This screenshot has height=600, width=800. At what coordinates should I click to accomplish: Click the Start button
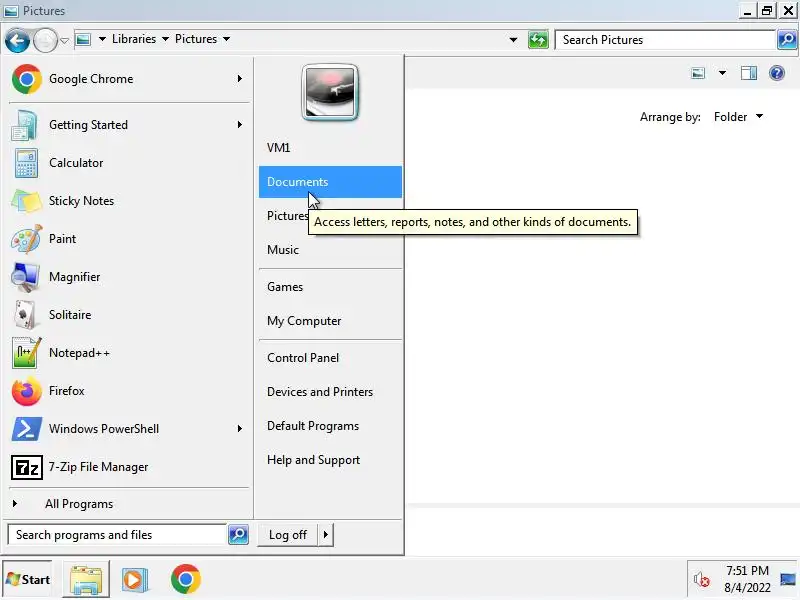click(x=28, y=580)
